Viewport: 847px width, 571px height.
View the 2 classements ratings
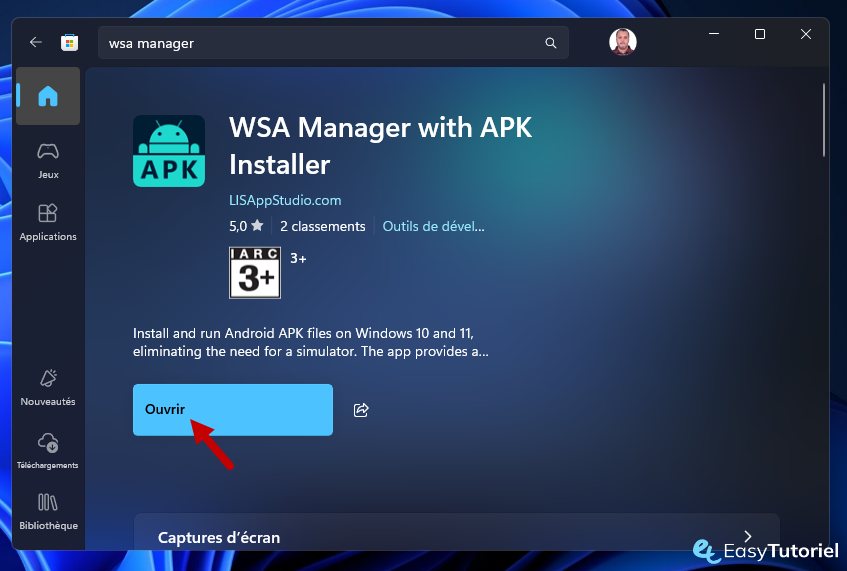point(322,226)
